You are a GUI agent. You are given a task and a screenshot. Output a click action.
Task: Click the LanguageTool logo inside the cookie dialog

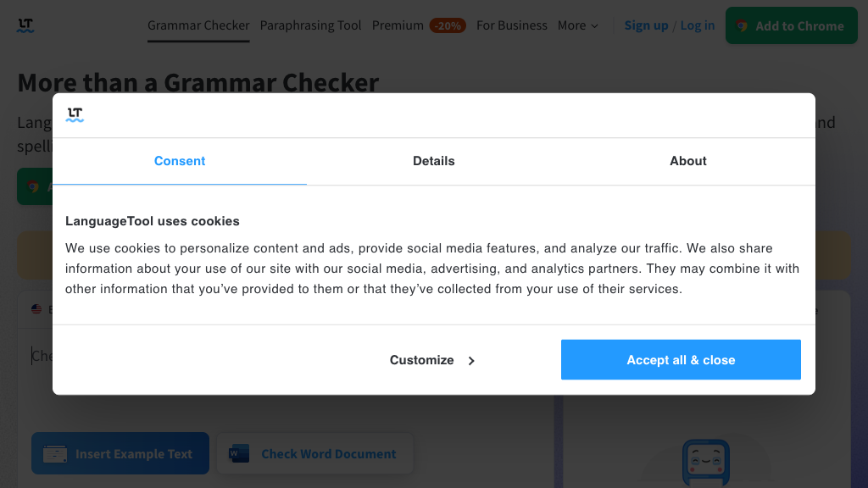(x=75, y=114)
